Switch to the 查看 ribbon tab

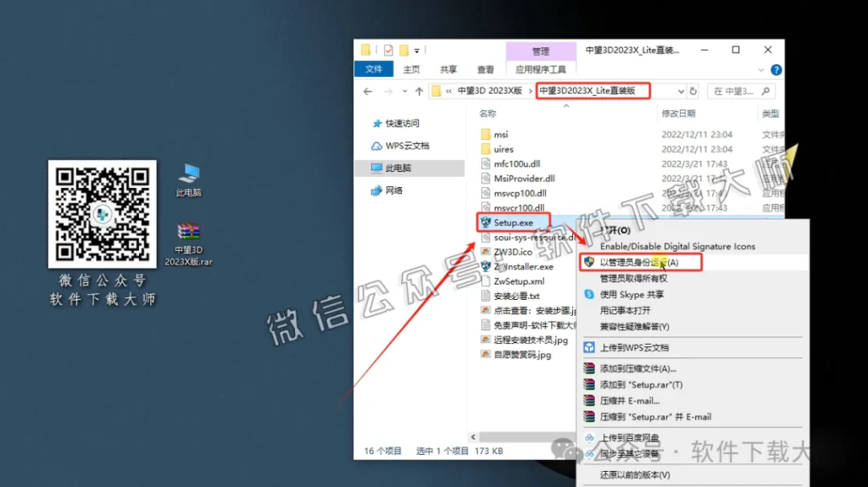click(486, 69)
